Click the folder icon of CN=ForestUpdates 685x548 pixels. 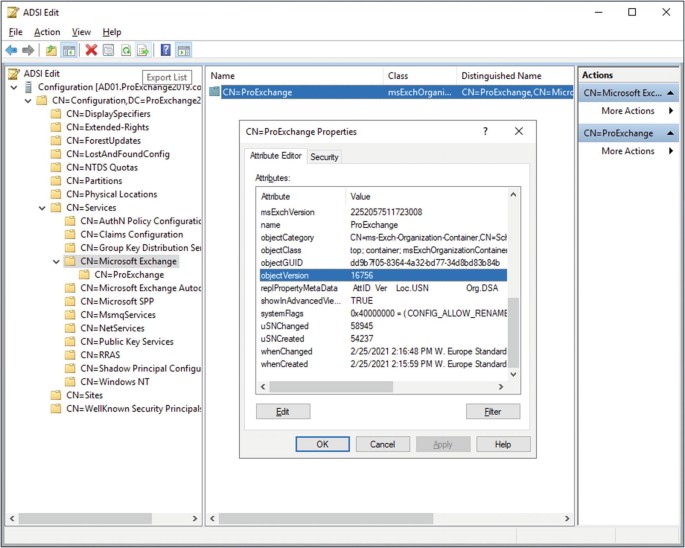click(x=55, y=141)
